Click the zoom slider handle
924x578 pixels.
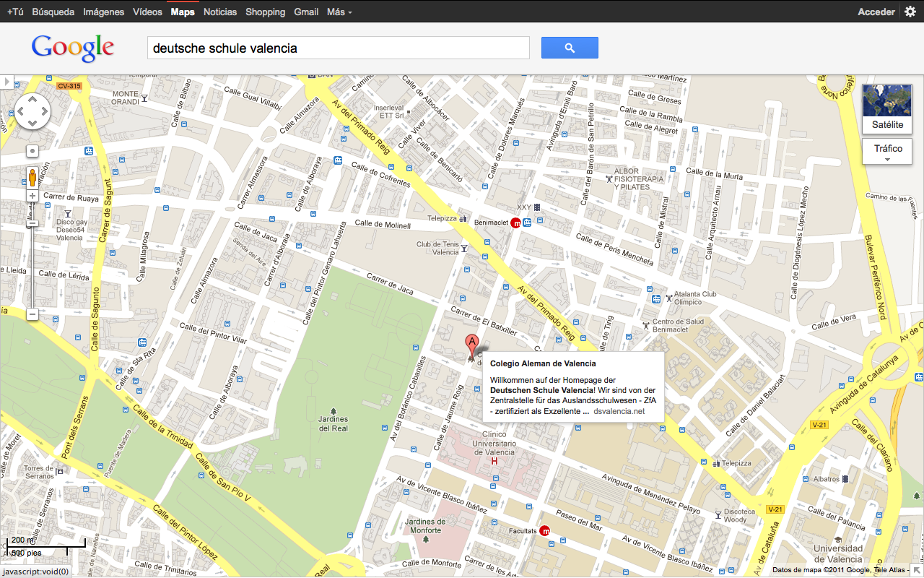pyautogui.click(x=32, y=223)
